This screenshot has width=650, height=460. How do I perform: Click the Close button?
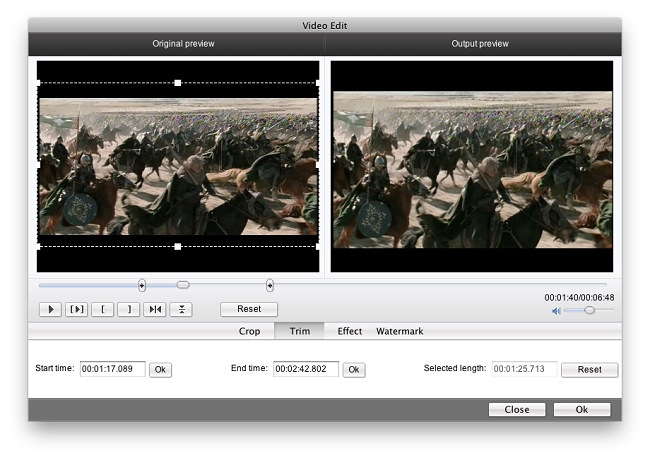click(x=517, y=409)
